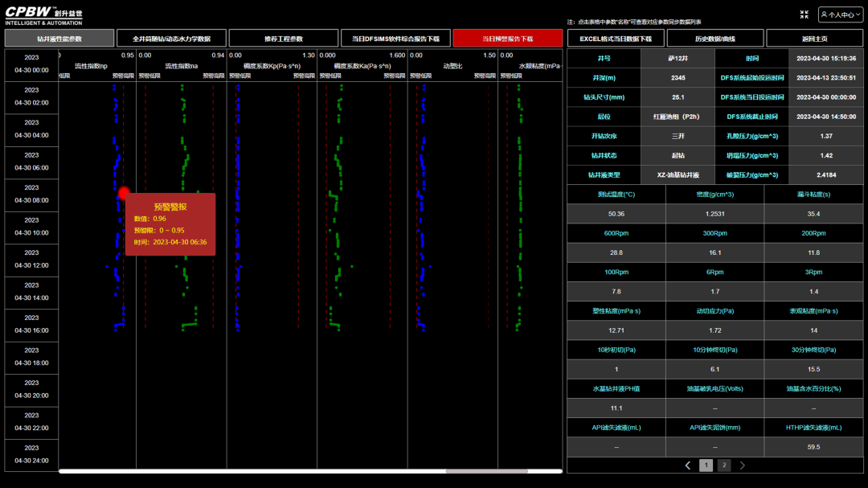Click API滤失滤液(mL) parameter name

[616, 428]
